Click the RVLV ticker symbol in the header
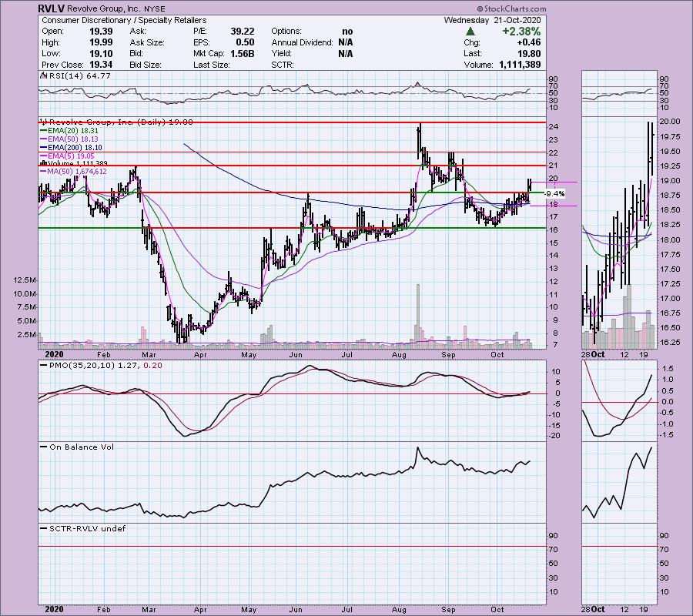693x616 pixels. (52, 8)
